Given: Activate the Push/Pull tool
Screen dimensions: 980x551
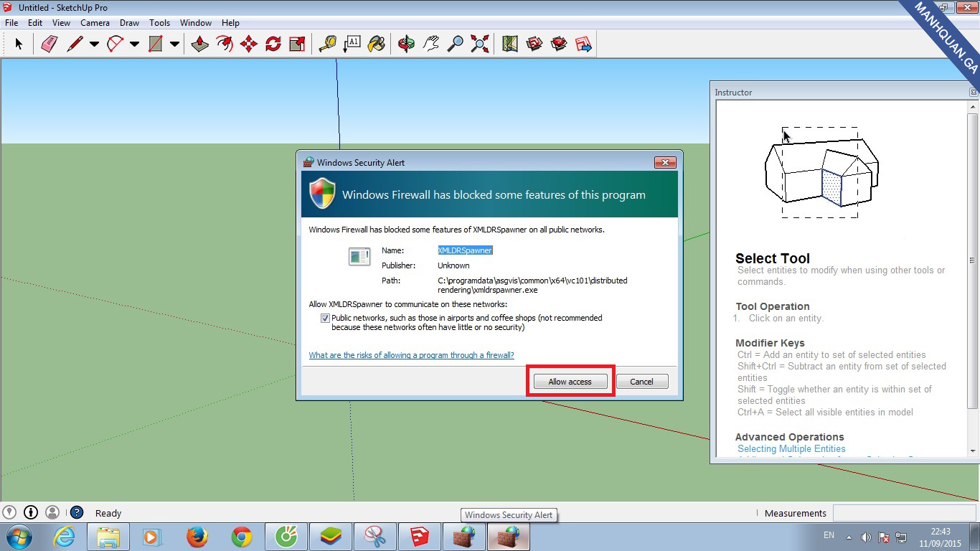Looking at the screenshot, I should click(200, 44).
